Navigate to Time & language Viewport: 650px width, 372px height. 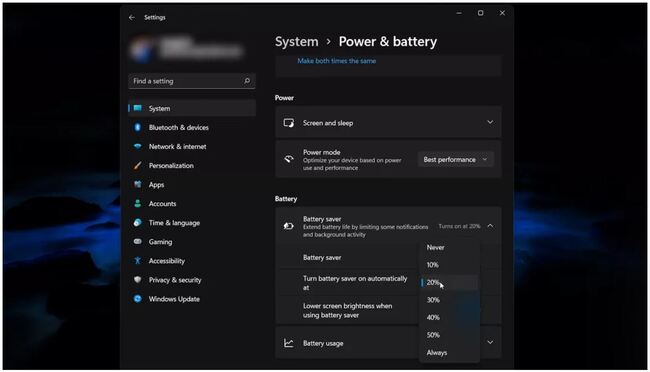coord(192,223)
